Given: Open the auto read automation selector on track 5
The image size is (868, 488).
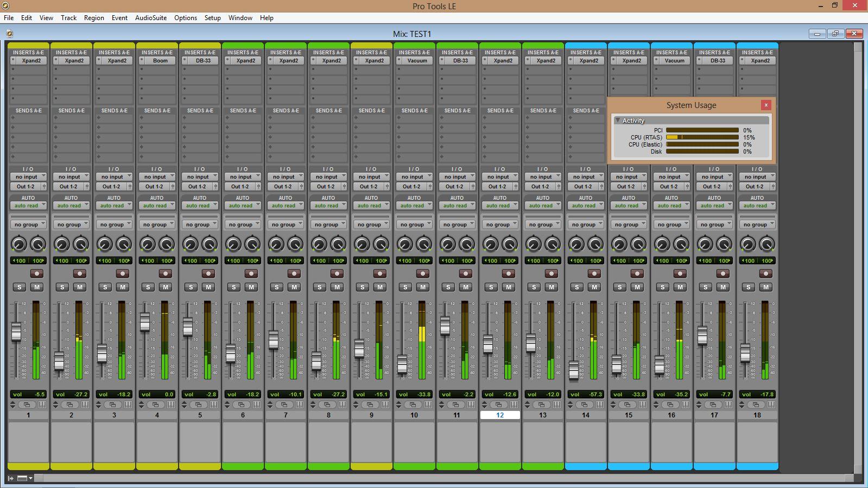Looking at the screenshot, I should 200,206.
